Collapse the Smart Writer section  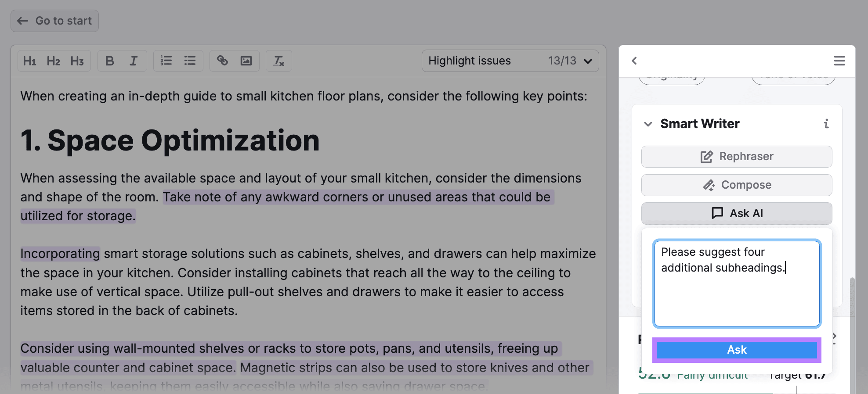[648, 124]
